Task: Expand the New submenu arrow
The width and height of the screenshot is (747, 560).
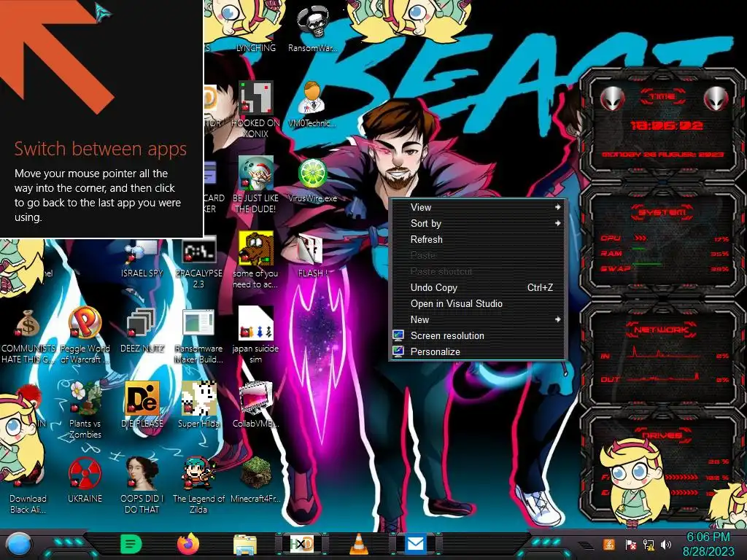Action: point(557,319)
